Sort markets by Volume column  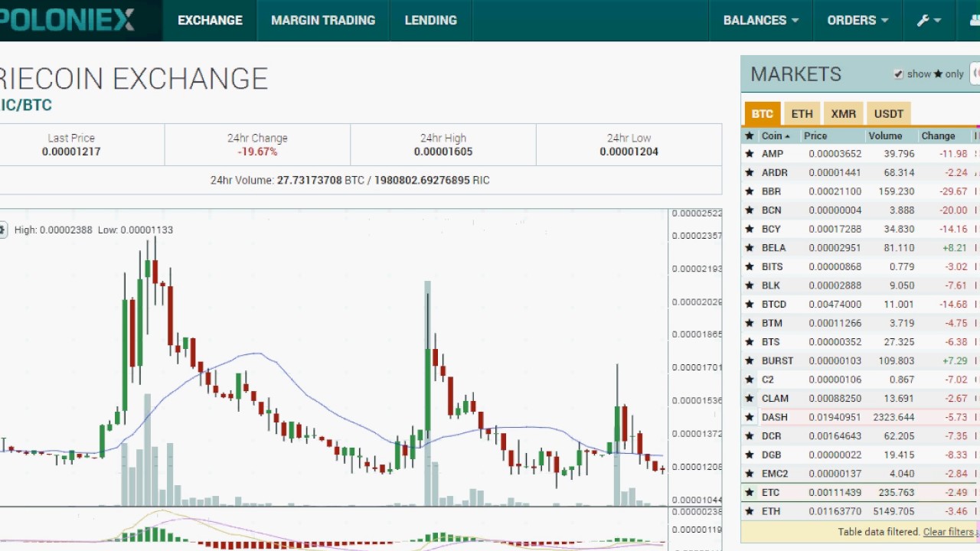[x=885, y=136]
